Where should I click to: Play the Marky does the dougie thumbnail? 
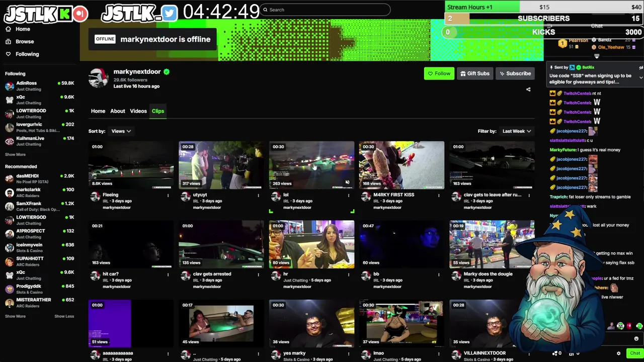[492, 244]
